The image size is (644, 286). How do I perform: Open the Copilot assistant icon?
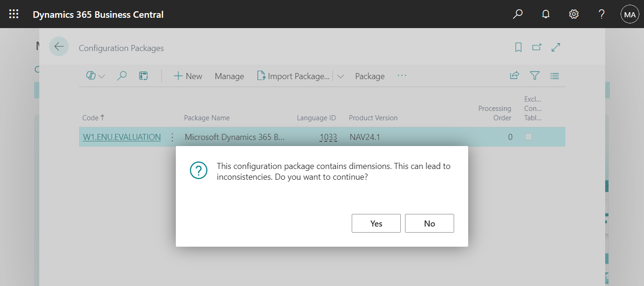90,75
